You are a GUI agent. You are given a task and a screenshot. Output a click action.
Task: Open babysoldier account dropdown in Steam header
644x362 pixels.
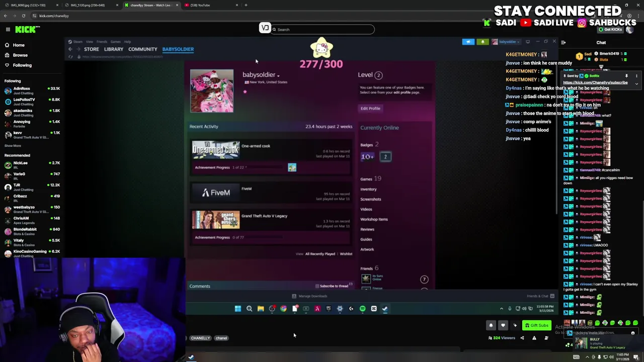click(506, 42)
